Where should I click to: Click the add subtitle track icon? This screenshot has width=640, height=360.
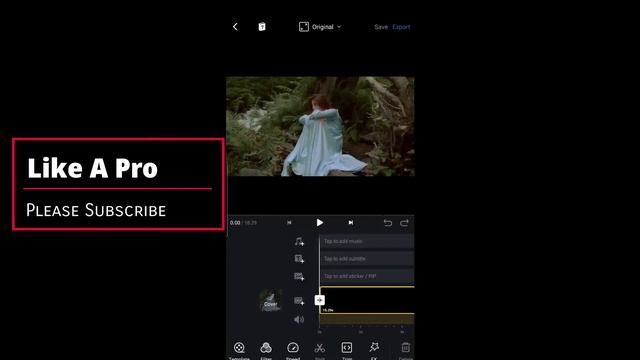[299, 259]
